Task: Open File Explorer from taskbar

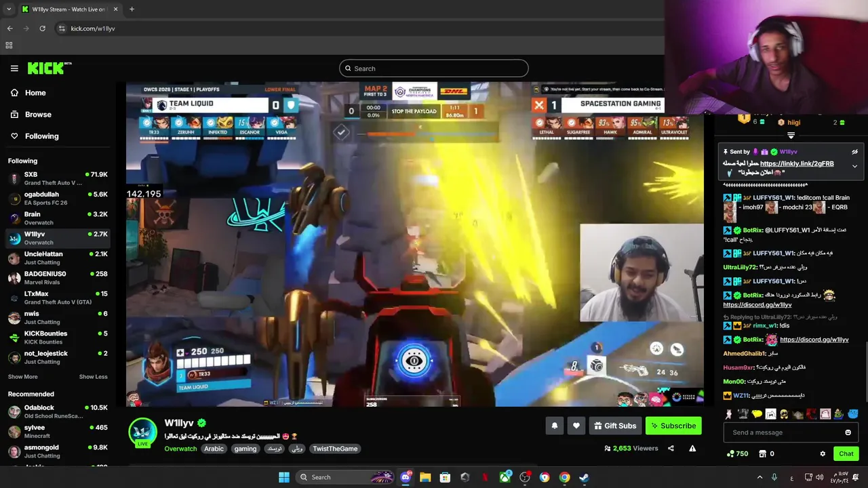Action: pos(425,477)
